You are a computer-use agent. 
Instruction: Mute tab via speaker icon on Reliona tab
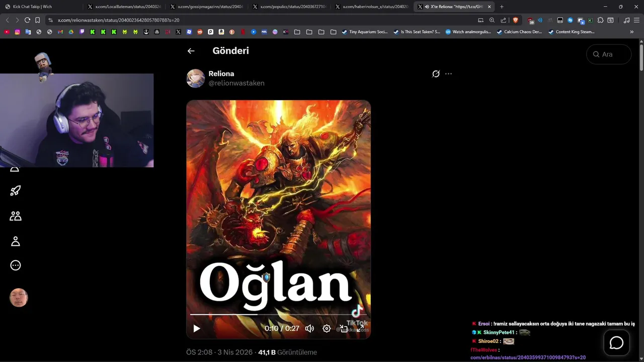coord(427,7)
